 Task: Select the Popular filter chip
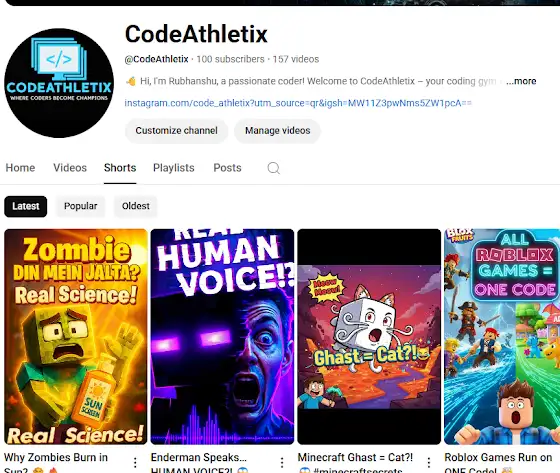click(80, 206)
